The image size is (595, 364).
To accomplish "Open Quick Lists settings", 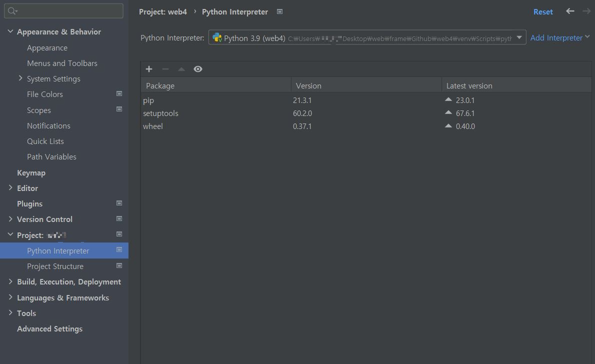I will (45, 141).
